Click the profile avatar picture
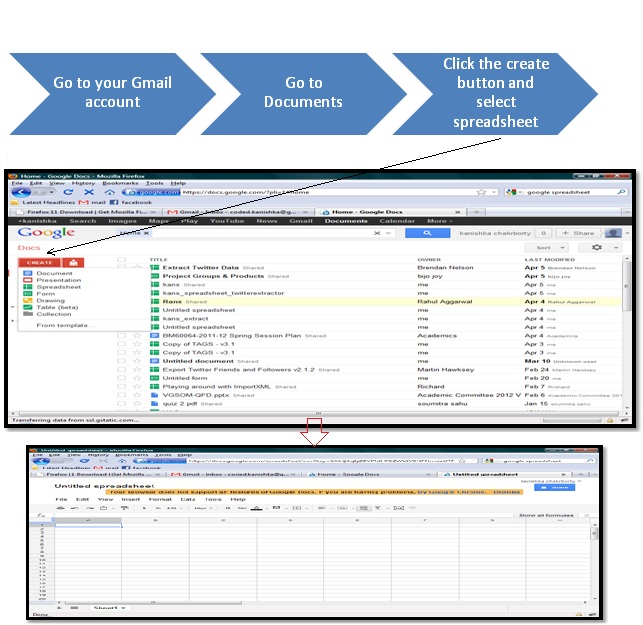 click(x=613, y=233)
